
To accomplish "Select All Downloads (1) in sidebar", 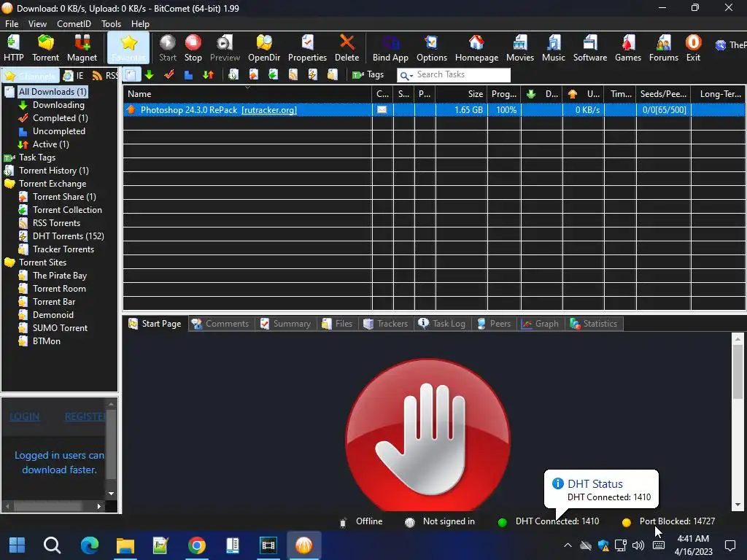I will pyautogui.click(x=53, y=91).
